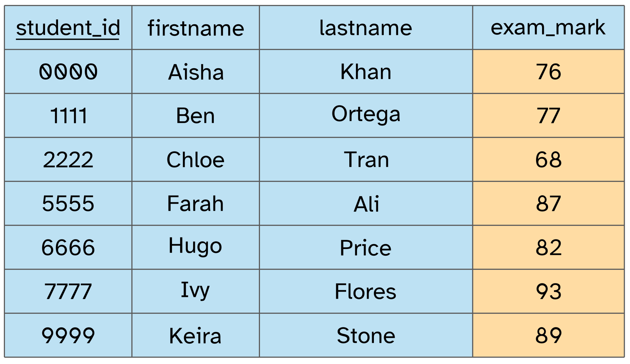This screenshot has width=630, height=364.
Task: Select exam mark 76 cell
Action: pyautogui.click(x=548, y=71)
